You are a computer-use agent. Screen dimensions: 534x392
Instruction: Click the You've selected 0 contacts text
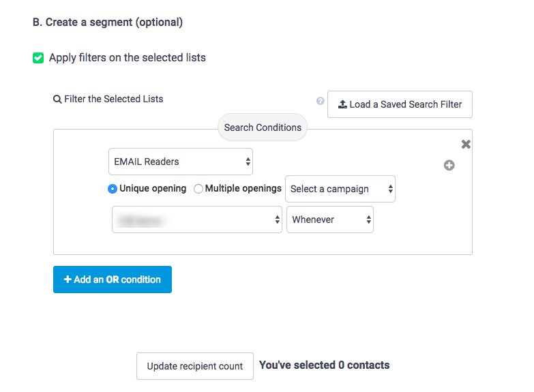pyautogui.click(x=324, y=365)
